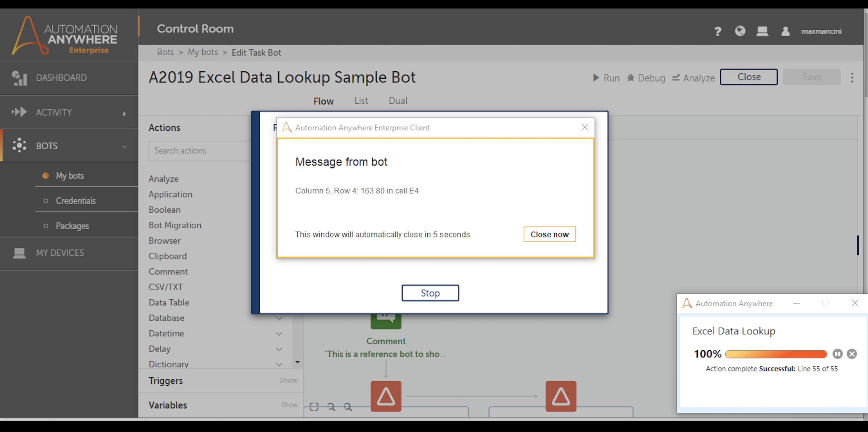Switch to the Dual view tab
Viewport: 868px width, 432px height.
(x=398, y=100)
